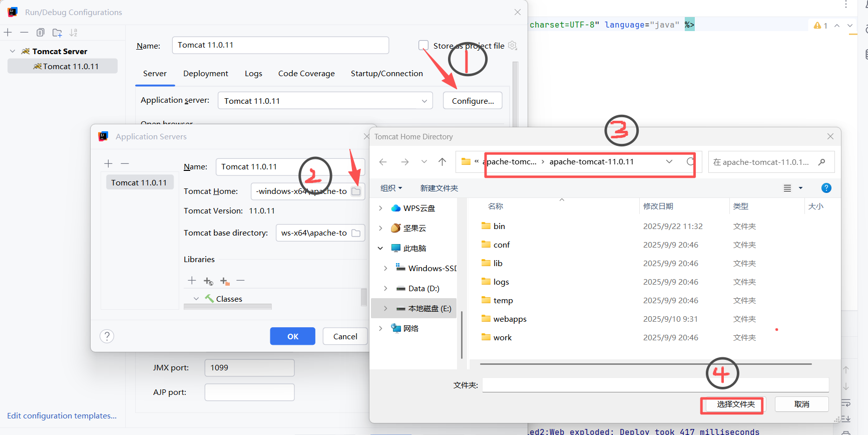Toggle Store as project file checkbox
The width and height of the screenshot is (868, 435).
[x=423, y=46]
